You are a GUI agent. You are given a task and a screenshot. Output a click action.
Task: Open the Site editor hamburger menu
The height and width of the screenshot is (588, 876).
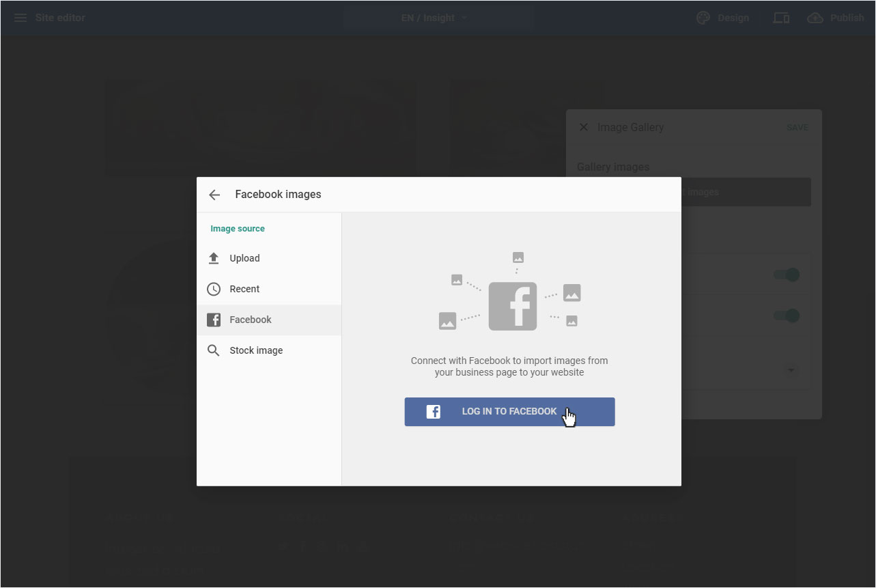tap(20, 18)
